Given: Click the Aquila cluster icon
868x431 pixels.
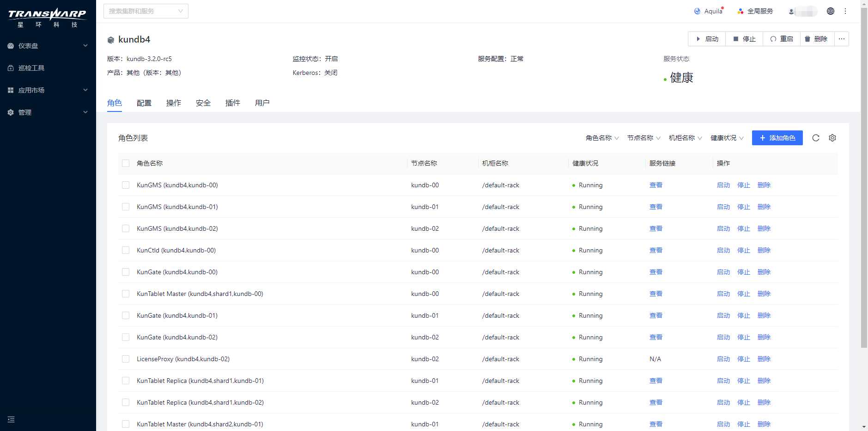Looking at the screenshot, I should 698,11.
